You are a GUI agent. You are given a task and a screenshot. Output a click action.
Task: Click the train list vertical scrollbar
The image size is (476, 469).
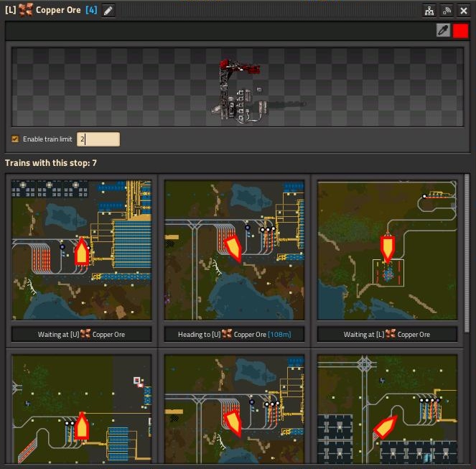point(467,254)
